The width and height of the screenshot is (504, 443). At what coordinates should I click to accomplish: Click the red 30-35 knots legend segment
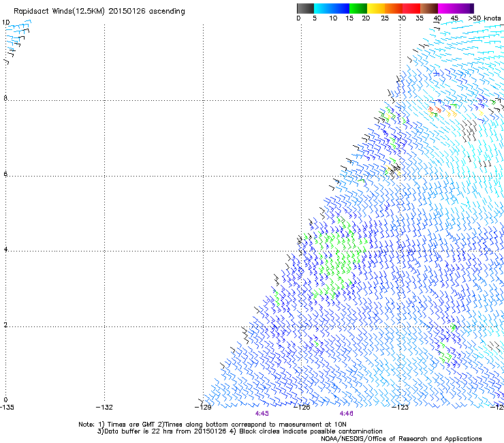click(411, 8)
